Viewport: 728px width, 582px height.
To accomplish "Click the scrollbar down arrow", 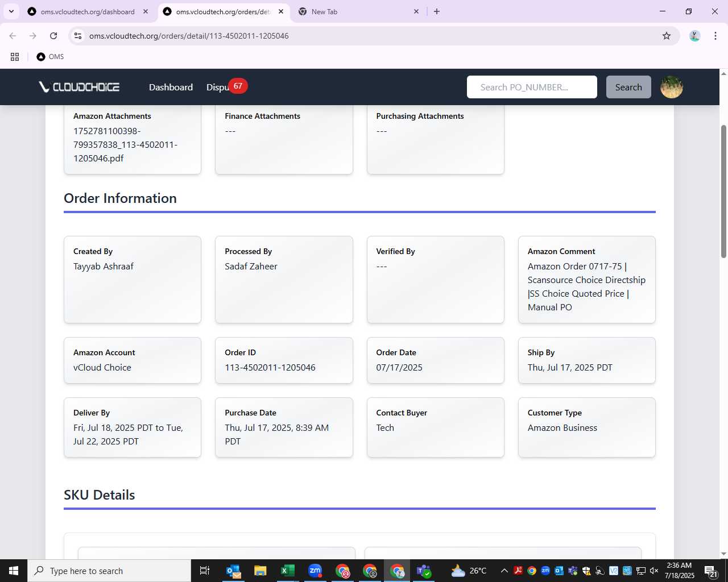I will (723, 554).
